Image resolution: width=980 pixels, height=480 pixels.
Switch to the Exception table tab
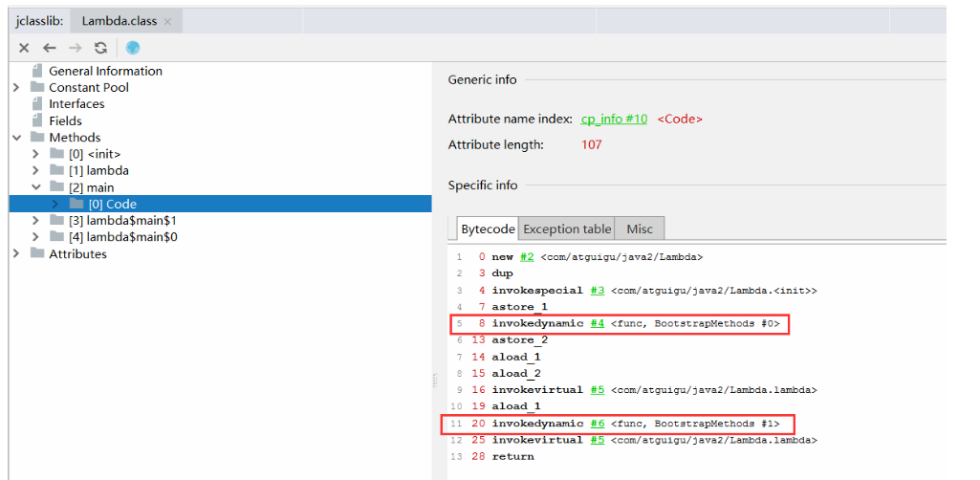point(567,229)
